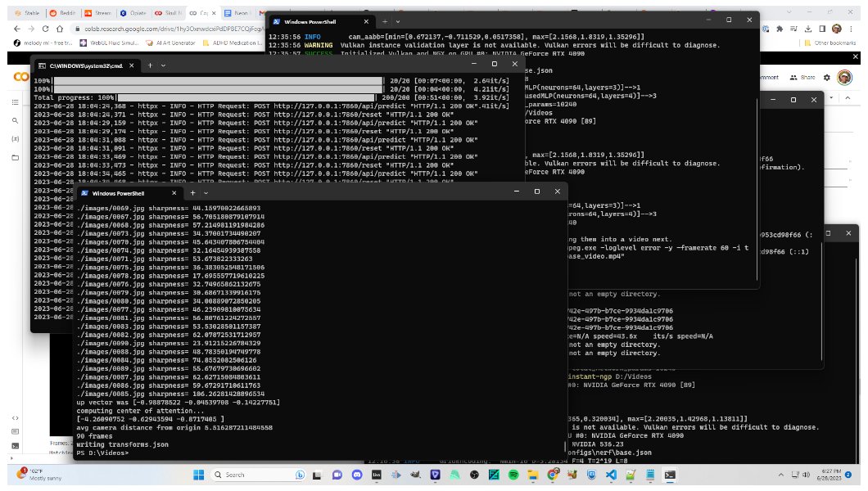
Task: Click the Chrome address bar URL
Action: coord(174,29)
